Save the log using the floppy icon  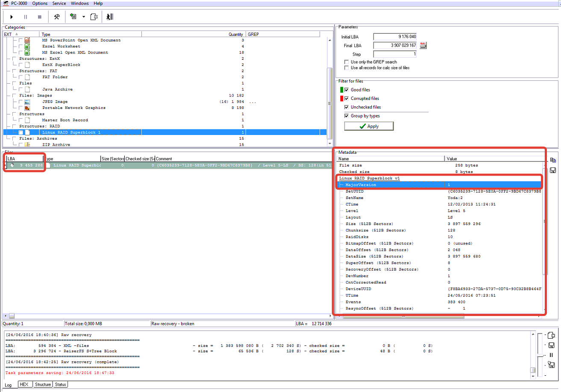551,345
